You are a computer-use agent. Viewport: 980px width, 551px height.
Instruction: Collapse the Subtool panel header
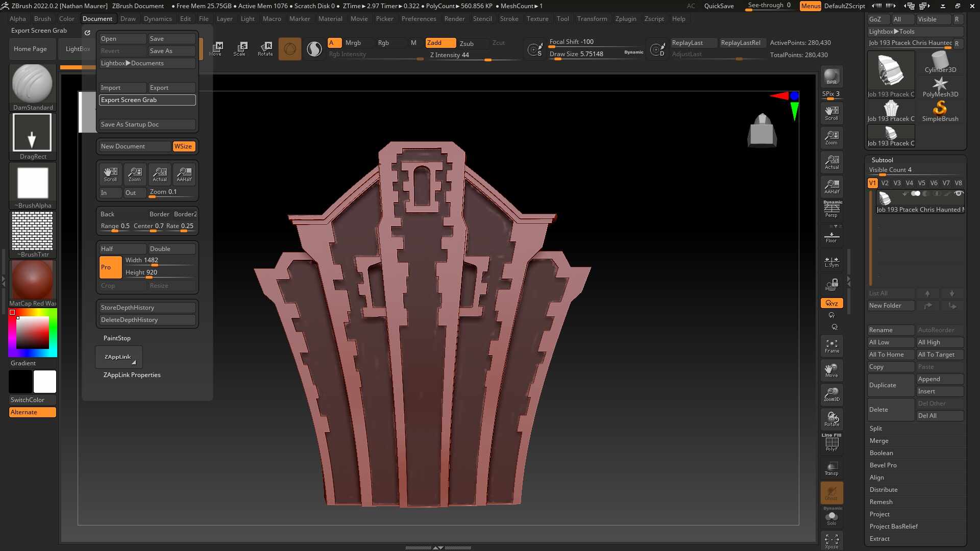pyautogui.click(x=882, y=160)
